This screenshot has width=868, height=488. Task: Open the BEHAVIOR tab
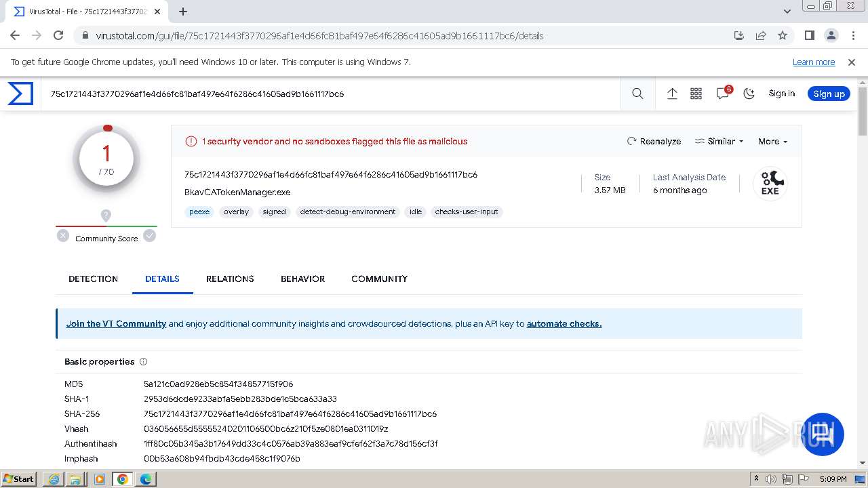(302, 279)
